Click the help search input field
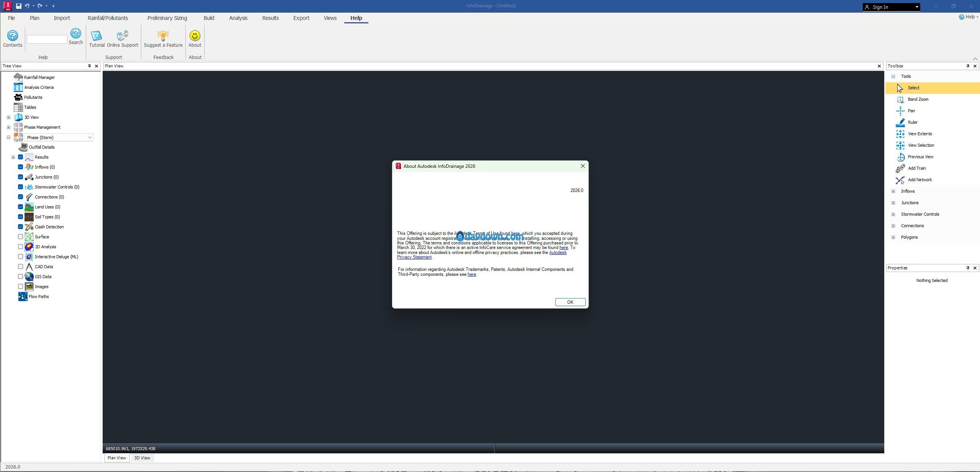 (x=47, y=39)
